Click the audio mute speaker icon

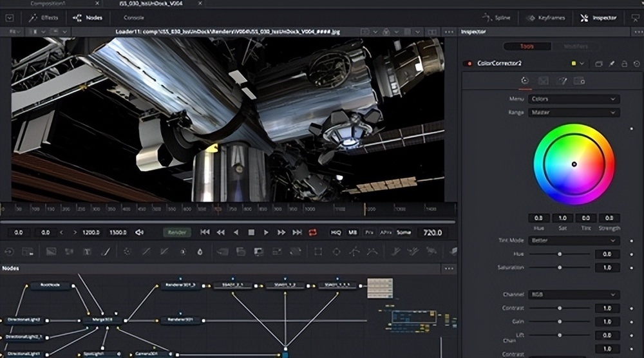pyautogui.click(x=140, y=232)
